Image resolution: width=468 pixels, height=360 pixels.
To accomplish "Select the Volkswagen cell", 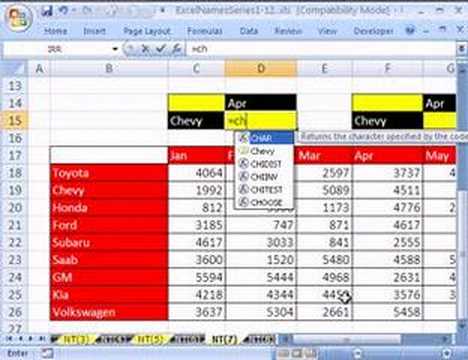I will pyautogui.click(x=109, y=312).
